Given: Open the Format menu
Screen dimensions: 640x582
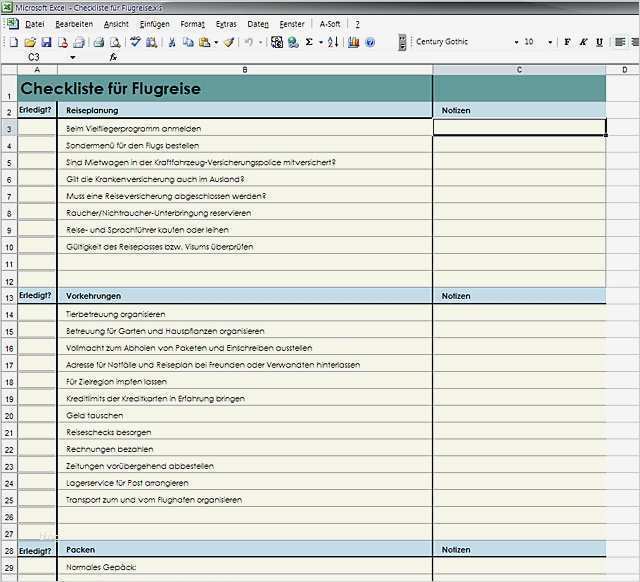Looking at the screenshot, I should pos(192,24).
